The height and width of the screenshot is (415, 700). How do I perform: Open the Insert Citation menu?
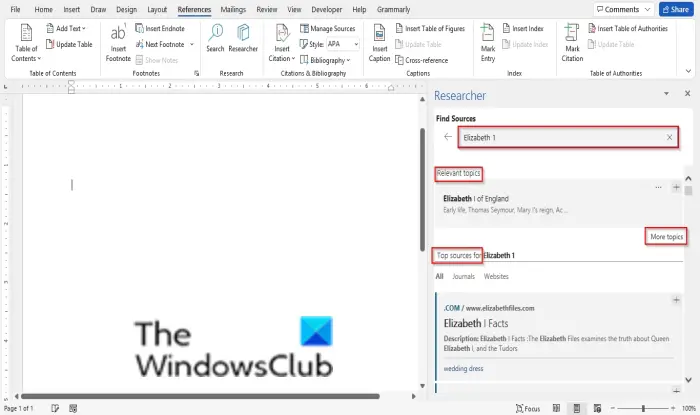point(282,43)
